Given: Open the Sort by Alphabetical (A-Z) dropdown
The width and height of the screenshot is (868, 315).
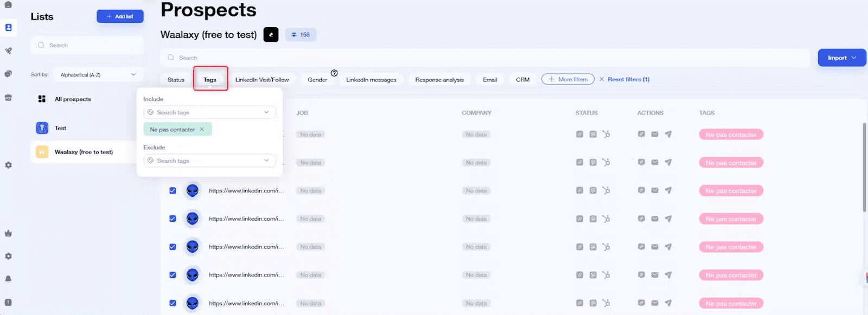Looking at the screenshot, I should [98, 75].
